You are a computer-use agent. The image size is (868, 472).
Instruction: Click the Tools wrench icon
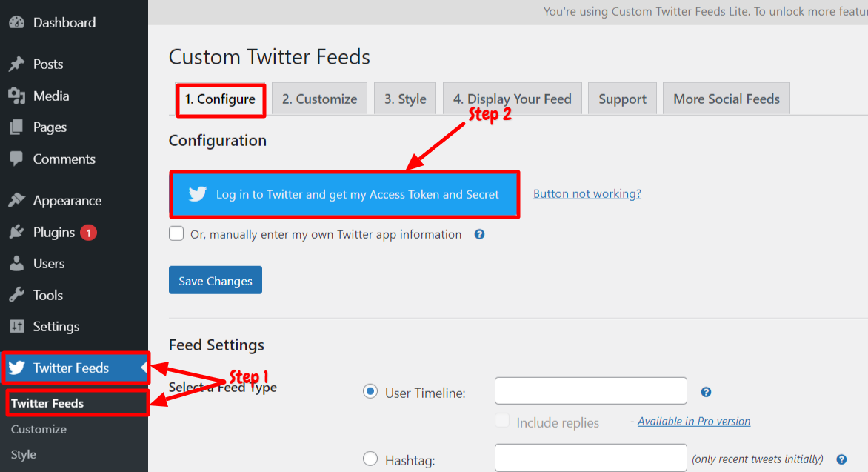[x=16, y=295]
